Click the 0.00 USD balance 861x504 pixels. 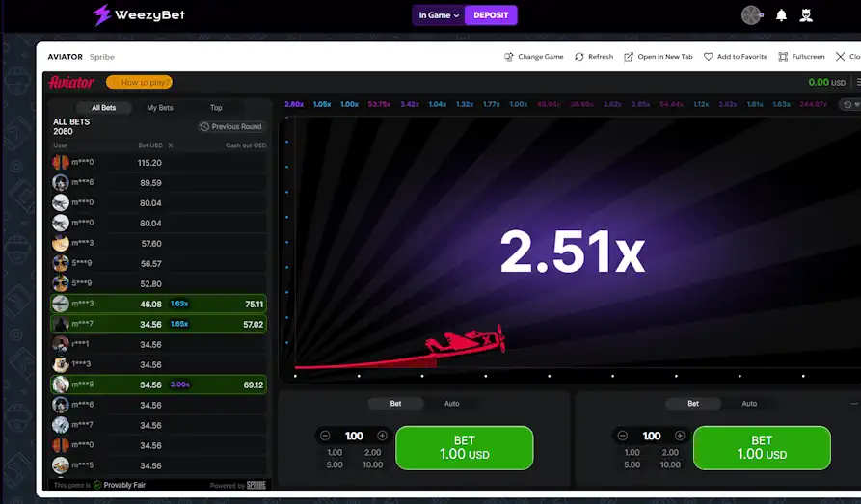826,82
